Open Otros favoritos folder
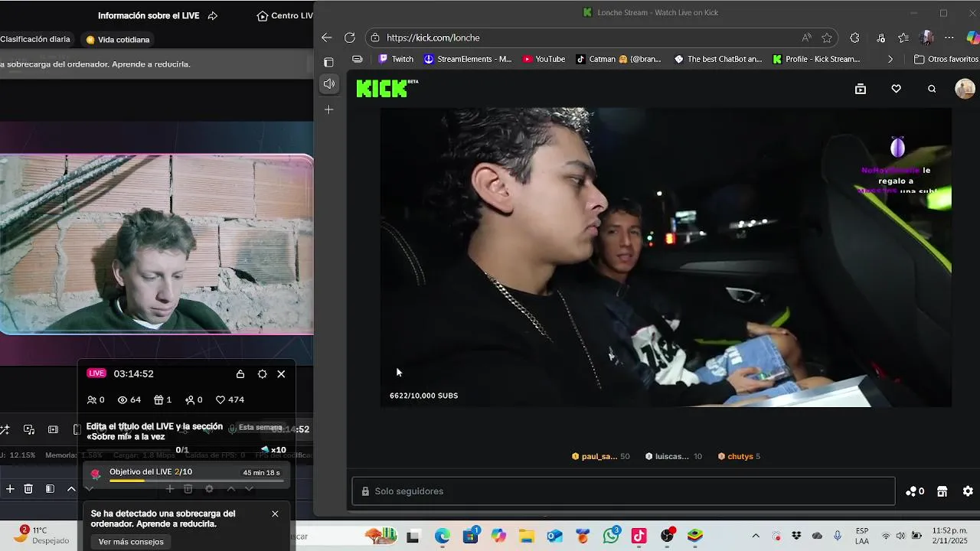 click(x=946, y=59)
